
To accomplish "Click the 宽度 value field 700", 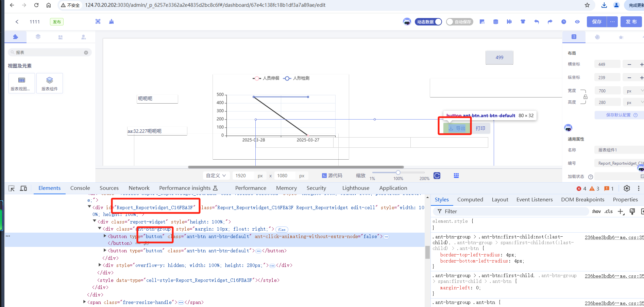I will pyautogui.click(x=607, y=91).
